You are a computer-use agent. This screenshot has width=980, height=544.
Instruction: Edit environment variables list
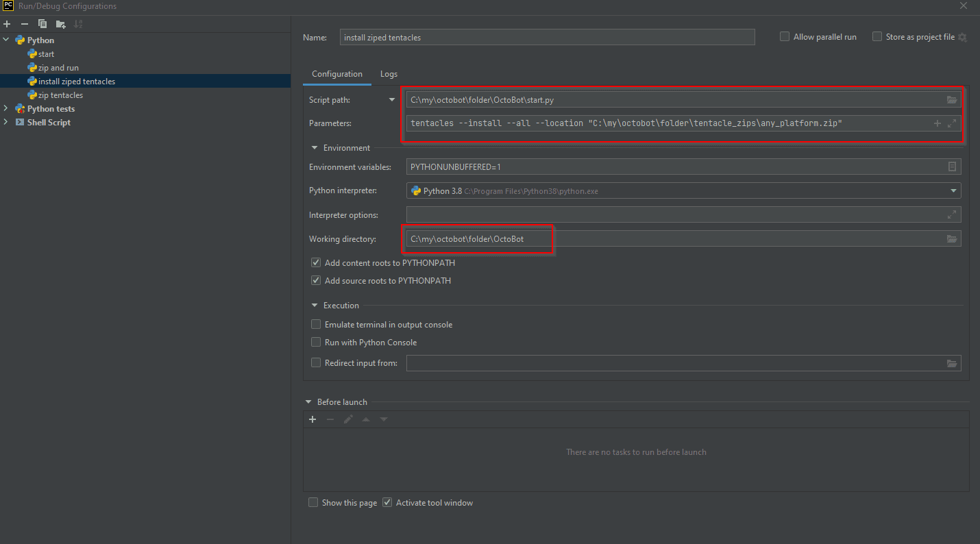[952, 166]
